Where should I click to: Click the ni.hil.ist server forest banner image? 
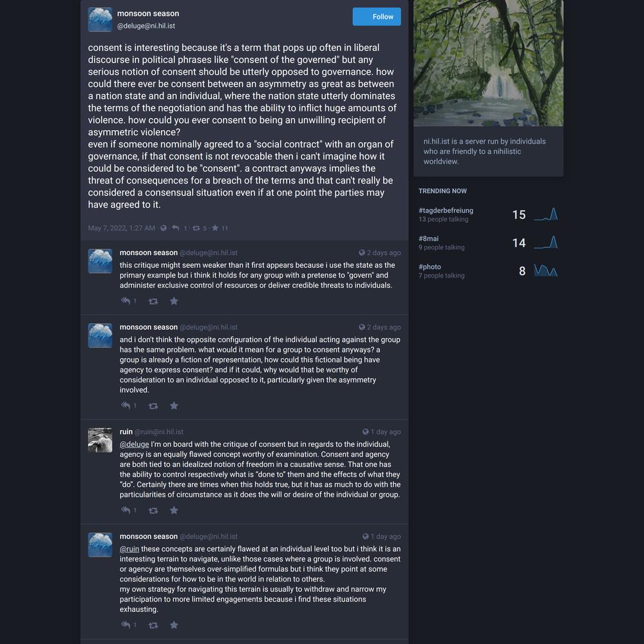(488, 63)
